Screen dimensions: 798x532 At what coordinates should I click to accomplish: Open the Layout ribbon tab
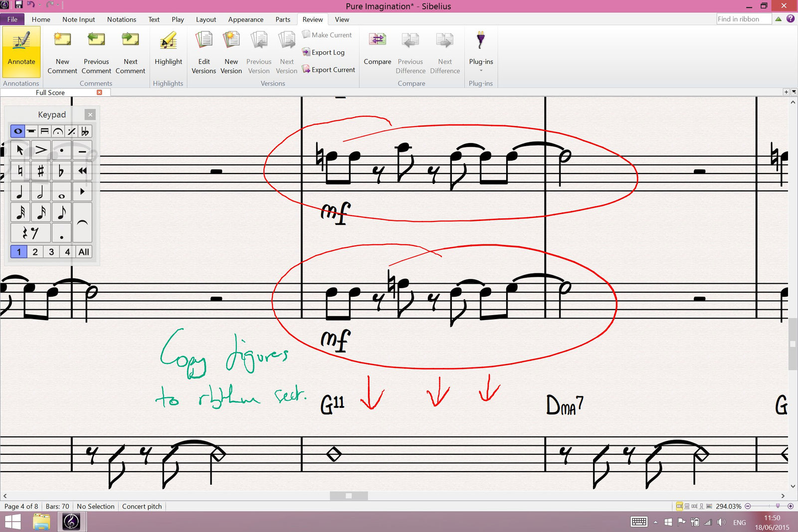(206, 19)
